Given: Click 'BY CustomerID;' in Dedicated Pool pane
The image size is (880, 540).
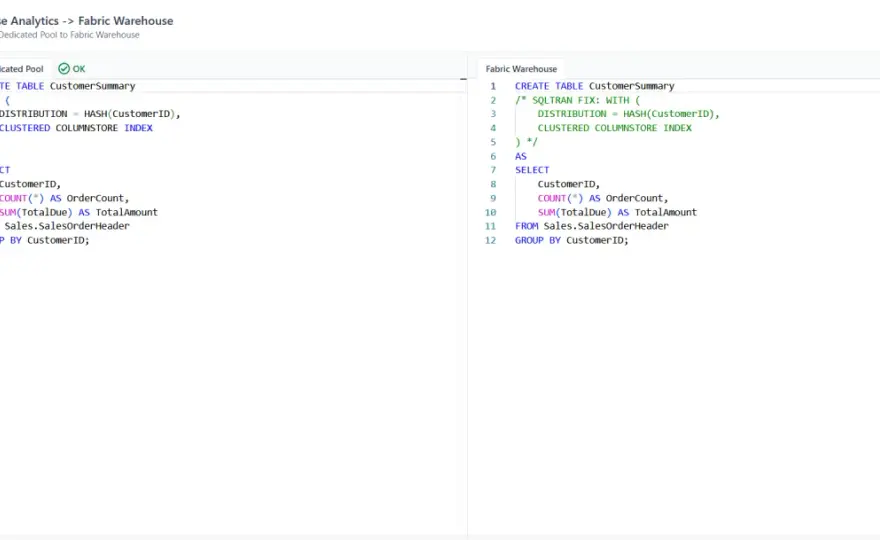Looking at the screenshot, I should 49,240.
